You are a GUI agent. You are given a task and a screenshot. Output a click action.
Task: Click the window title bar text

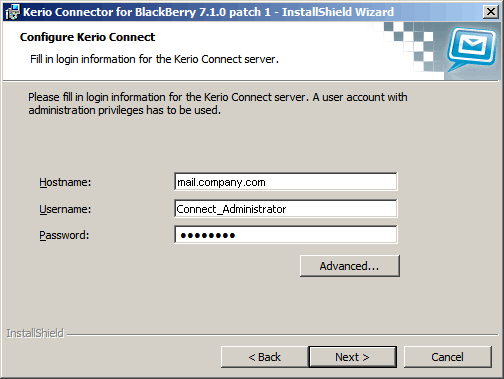point(208,12)
